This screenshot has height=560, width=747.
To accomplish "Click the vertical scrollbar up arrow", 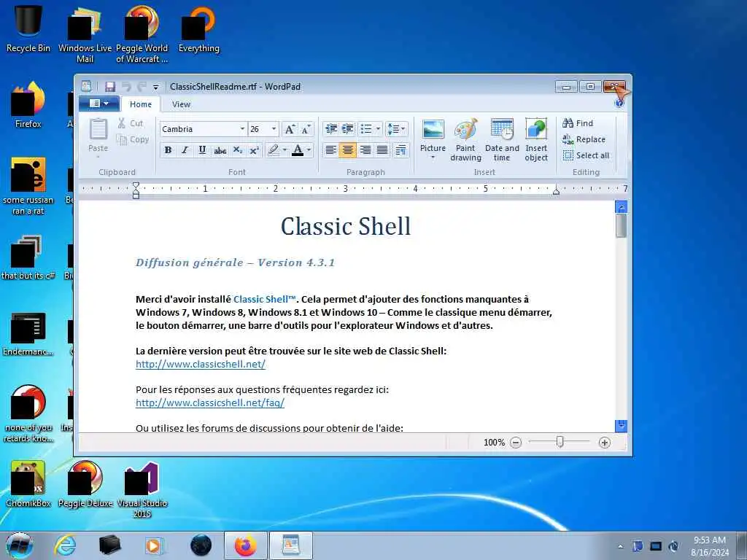I will pyautogui.click(x=622, y=206).
